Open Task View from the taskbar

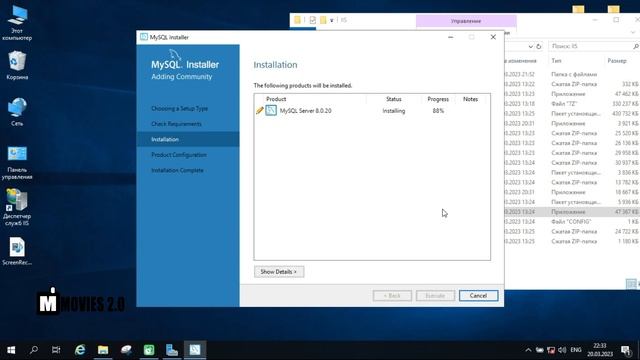(x=56, y=350)
